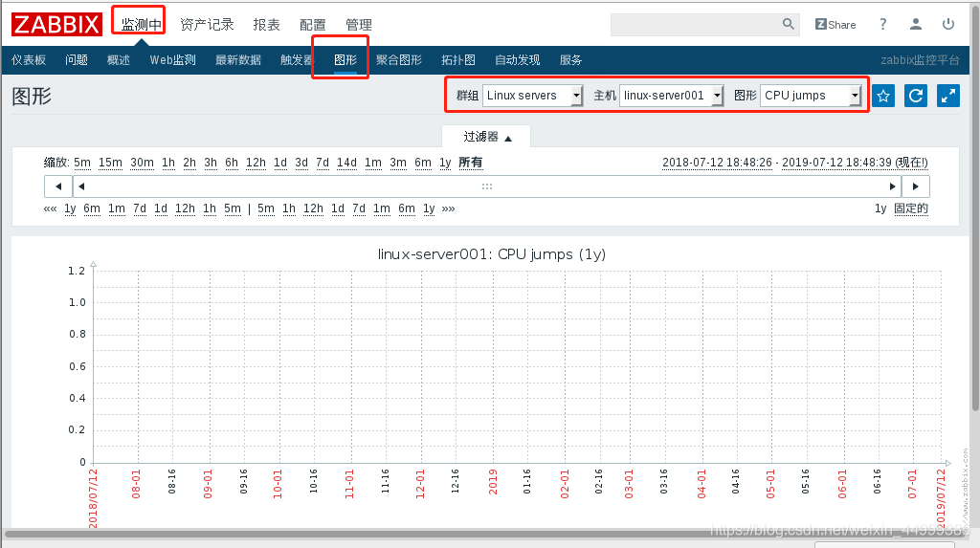Click the time period date range link
The height and width of the screenshot is (548, 980).
point(795,163)
